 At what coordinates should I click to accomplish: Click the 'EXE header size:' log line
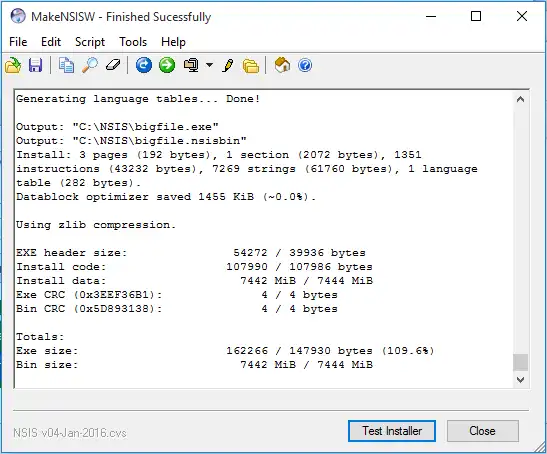click(x=191, y=253)
